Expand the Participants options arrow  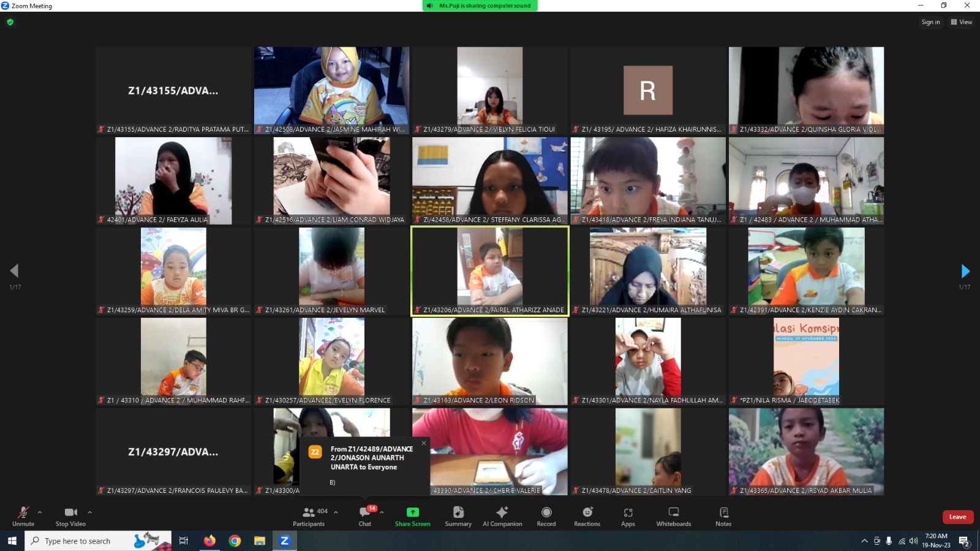(336, 512)
